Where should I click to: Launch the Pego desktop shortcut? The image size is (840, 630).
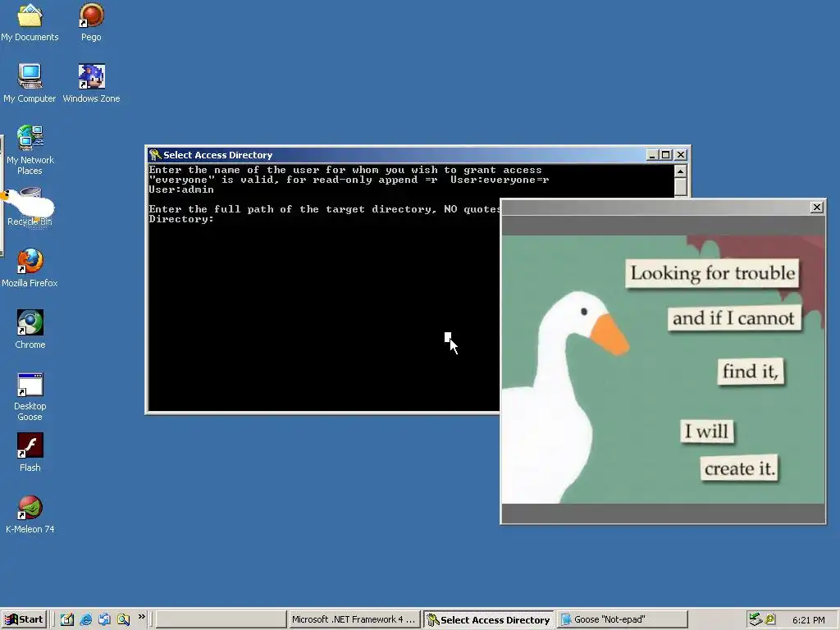pos(91,22)
